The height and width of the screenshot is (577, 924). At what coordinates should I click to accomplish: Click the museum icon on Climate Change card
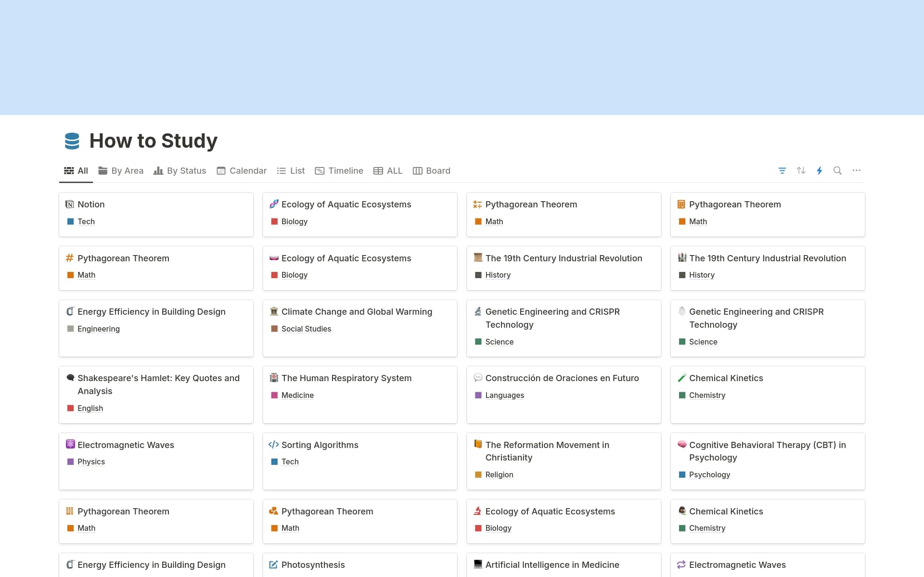point(273,311)
